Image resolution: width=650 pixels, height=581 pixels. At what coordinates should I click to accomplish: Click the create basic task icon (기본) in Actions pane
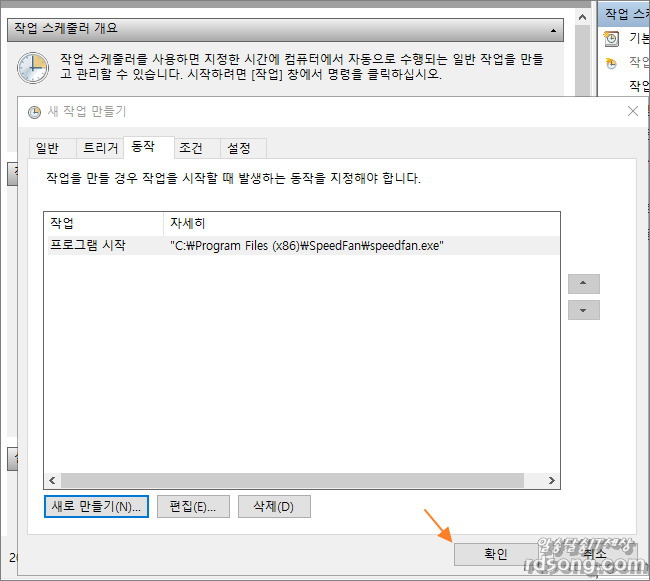point(612,39)
